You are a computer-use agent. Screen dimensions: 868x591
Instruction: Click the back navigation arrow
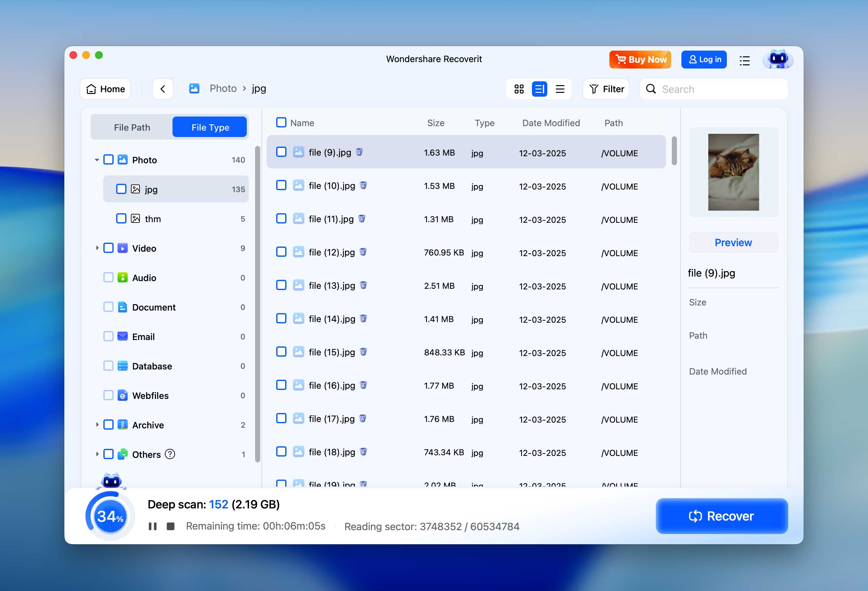(x=163, y=89)
